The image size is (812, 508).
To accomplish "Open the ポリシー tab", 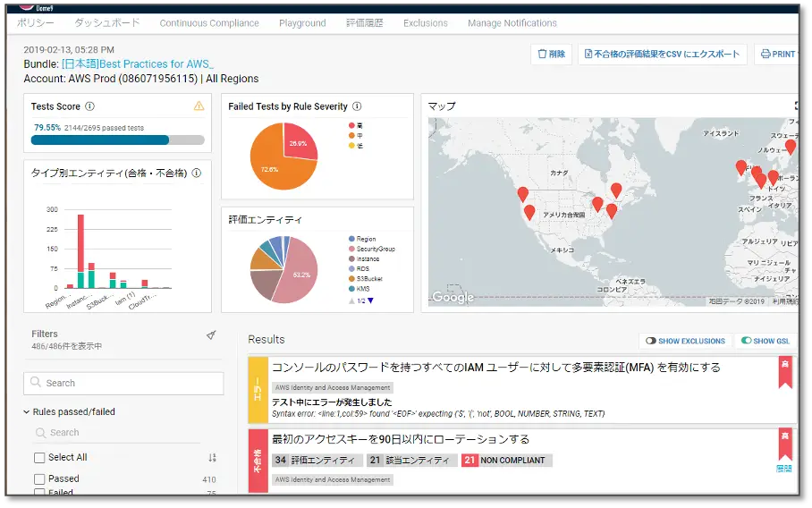I will (35, 22).
